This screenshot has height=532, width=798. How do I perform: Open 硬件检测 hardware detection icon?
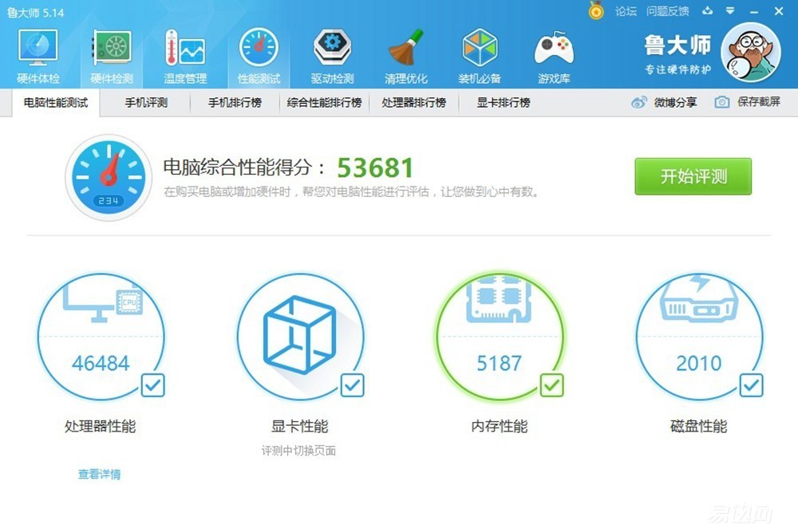click(x=112, y=47)
